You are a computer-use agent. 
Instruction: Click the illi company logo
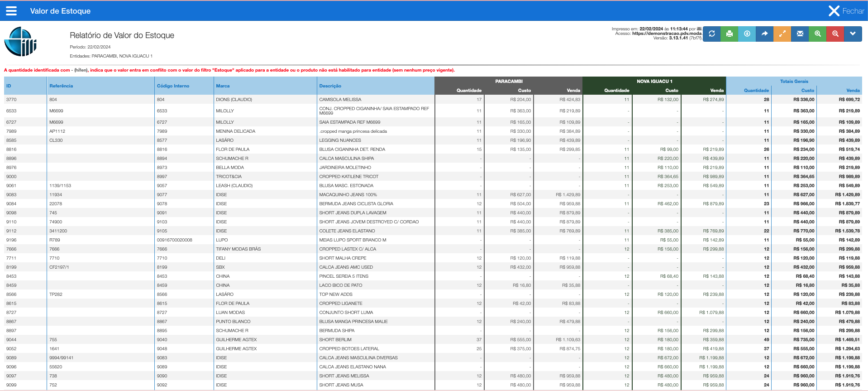[x=20, y=42]
